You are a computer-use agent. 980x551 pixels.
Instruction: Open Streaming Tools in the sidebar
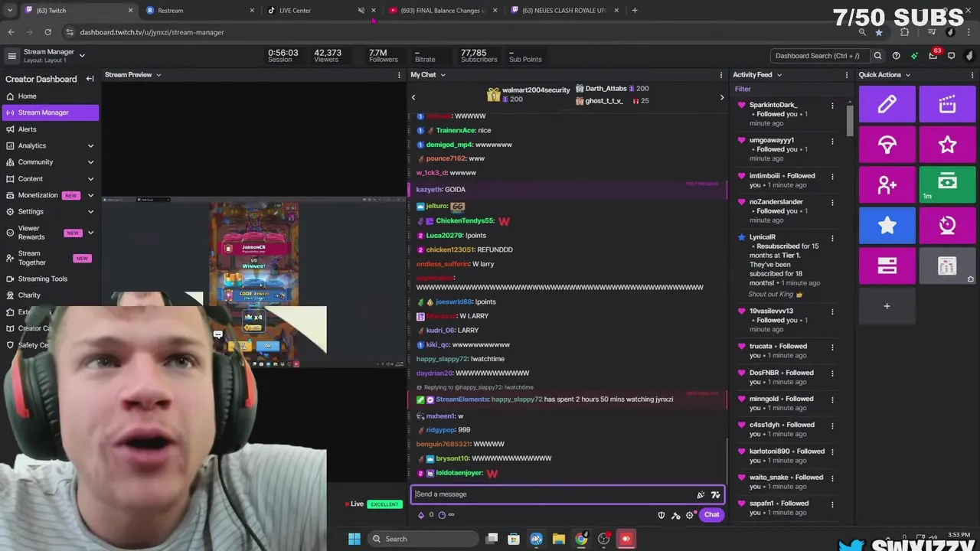click(50, 279)
